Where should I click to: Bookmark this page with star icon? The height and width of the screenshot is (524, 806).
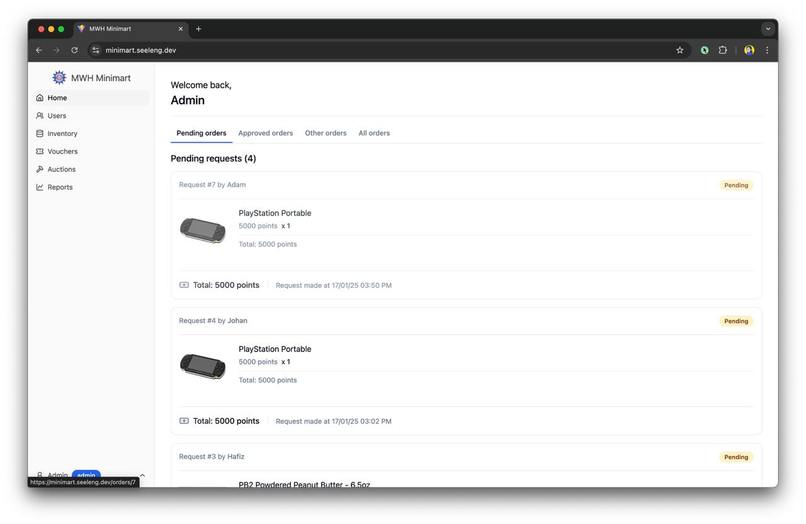coord(680,50)
